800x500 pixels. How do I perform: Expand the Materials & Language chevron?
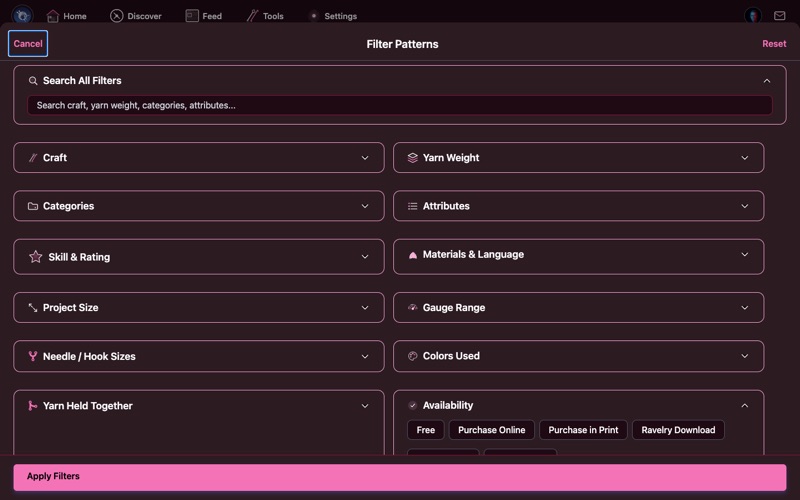click(x=745, y=254)
